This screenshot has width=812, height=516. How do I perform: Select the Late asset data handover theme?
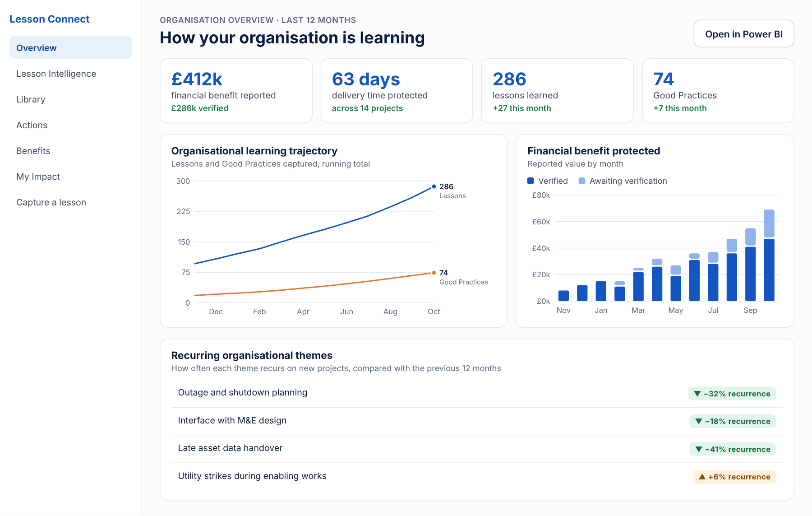click(477, 449)
